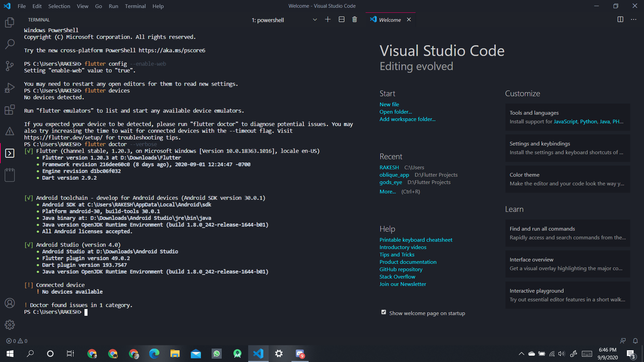Screen dimensions: 644x362
Task: Click the 'New file' link
Action: [389, 105]
